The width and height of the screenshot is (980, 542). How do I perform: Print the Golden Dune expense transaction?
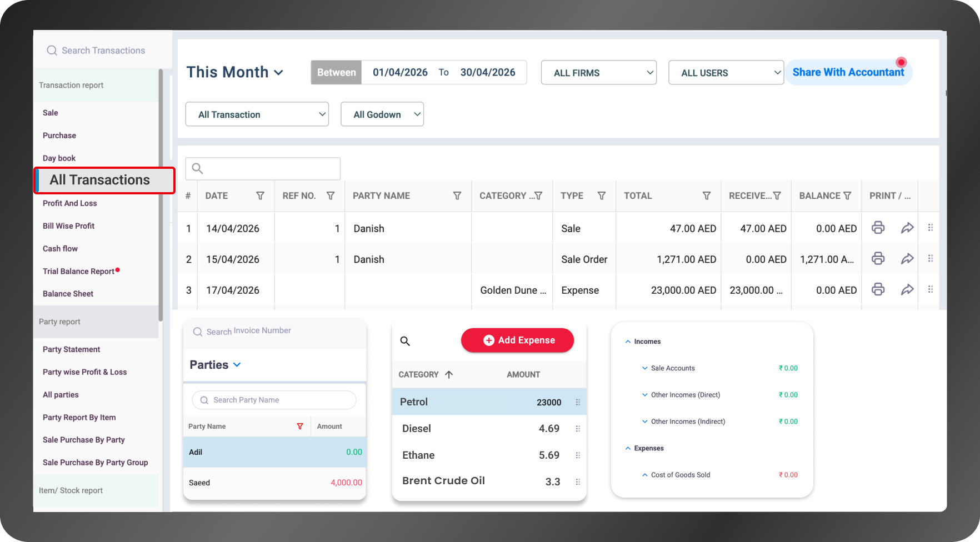click(x=878, y=289)
